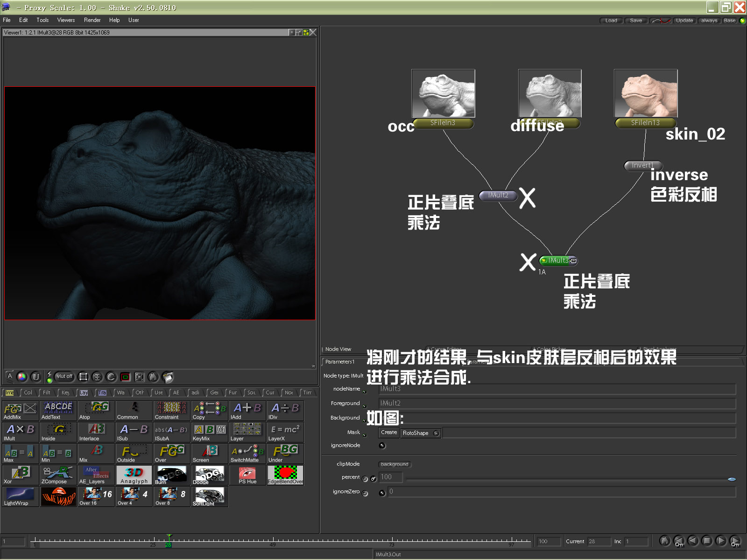Switch to the Filt node tab

tap(47, 392)
